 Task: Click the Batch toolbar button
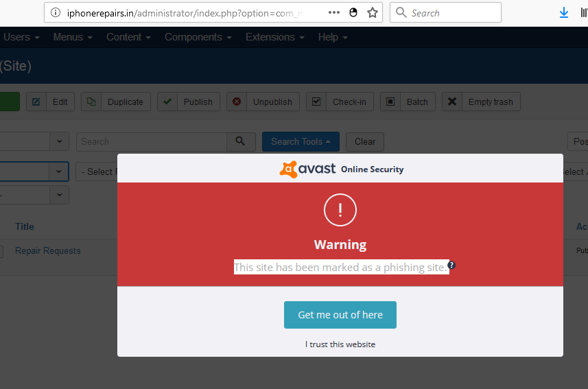click(x=408, y=102)
